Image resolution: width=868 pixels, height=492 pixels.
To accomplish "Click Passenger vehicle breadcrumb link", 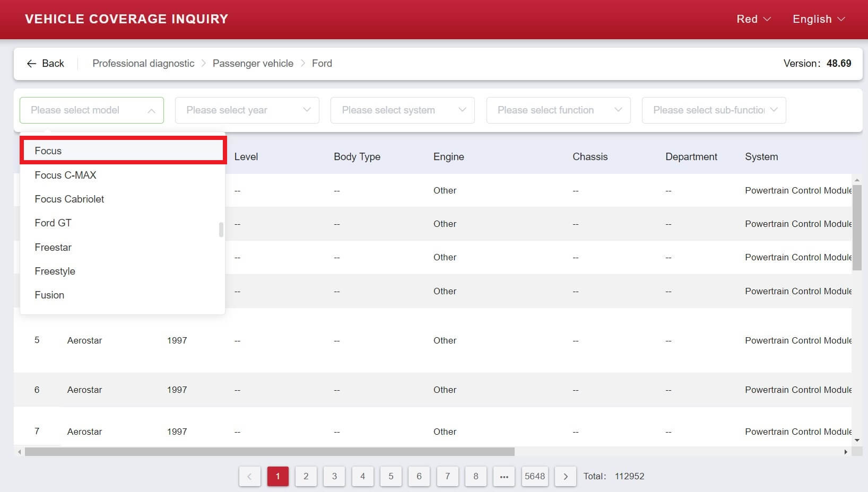I will click(x=253, y=64).
